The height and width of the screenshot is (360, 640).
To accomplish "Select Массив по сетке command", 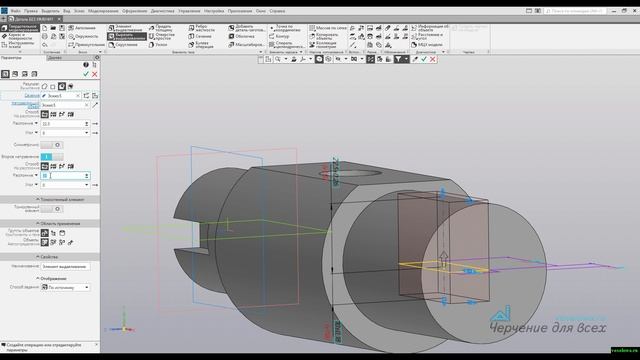I will [x=328, y=28].
